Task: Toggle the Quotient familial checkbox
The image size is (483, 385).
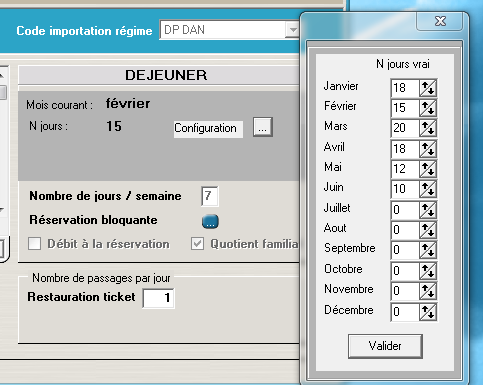Action: click(197, 244)
